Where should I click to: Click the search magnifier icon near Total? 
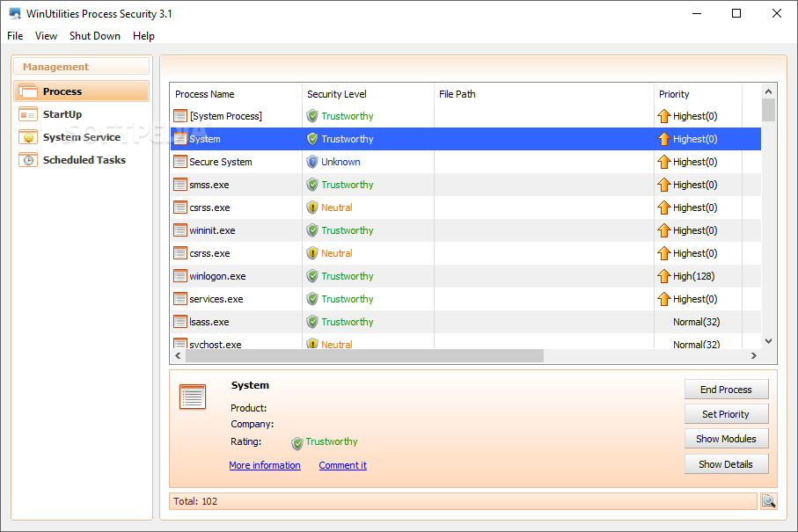coord(768,501)
